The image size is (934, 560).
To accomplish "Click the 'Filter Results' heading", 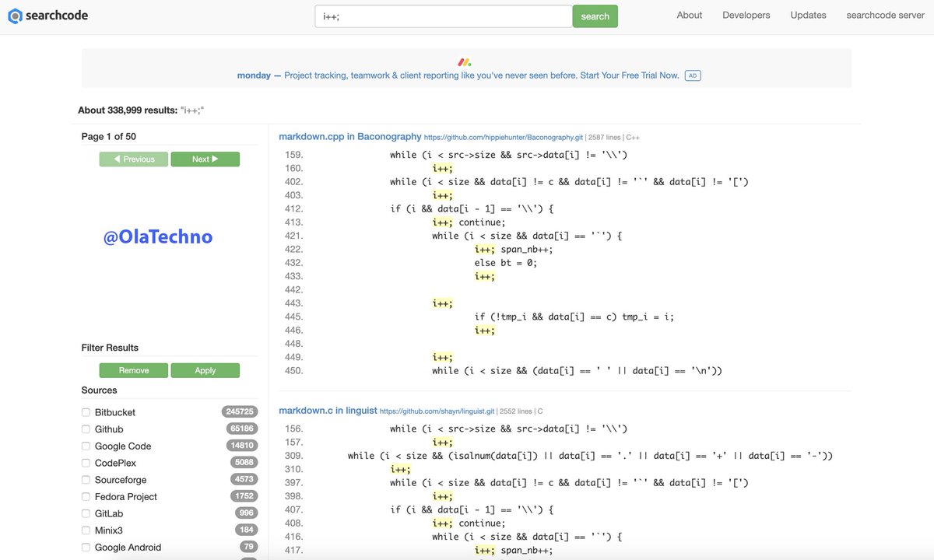I will [x=110, y=348].
